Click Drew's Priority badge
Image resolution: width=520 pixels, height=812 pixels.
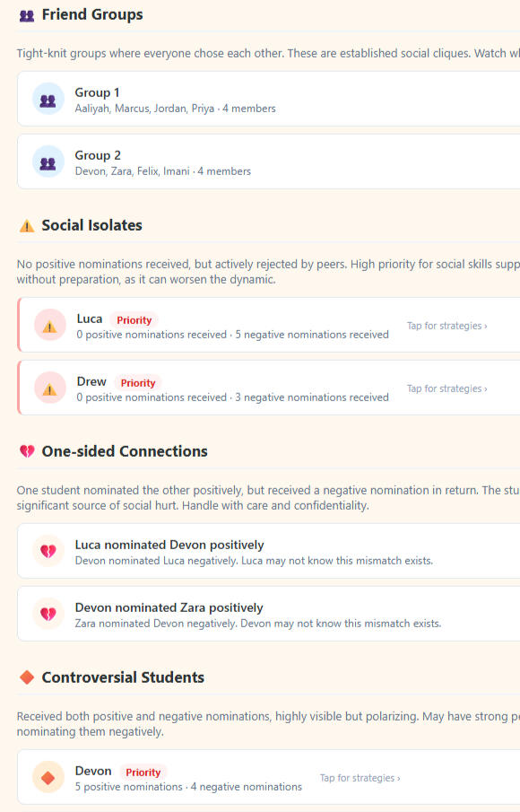pos(138,383)
